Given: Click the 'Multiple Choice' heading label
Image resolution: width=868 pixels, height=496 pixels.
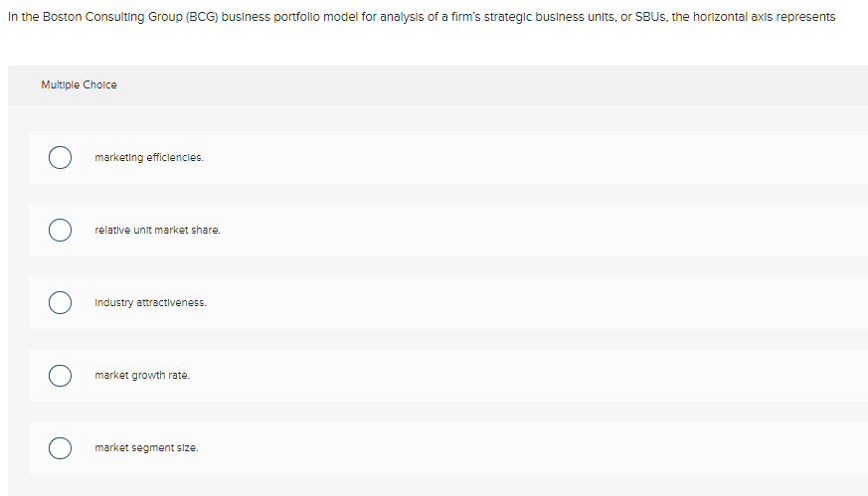Looking at the screenshot, I should (x=79, y=85).
